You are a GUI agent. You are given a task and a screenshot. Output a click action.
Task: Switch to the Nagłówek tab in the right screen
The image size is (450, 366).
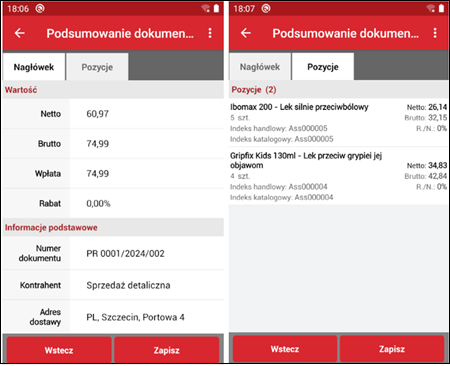[x=260, y=67]
